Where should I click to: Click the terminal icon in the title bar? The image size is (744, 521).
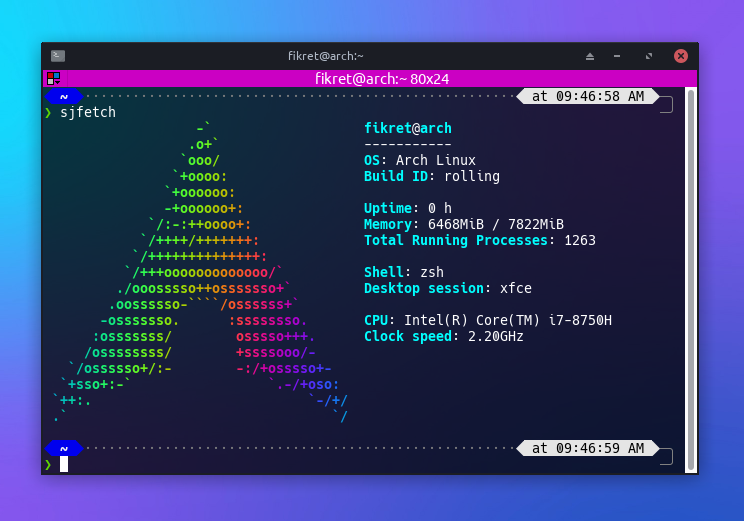pos(58,56)
